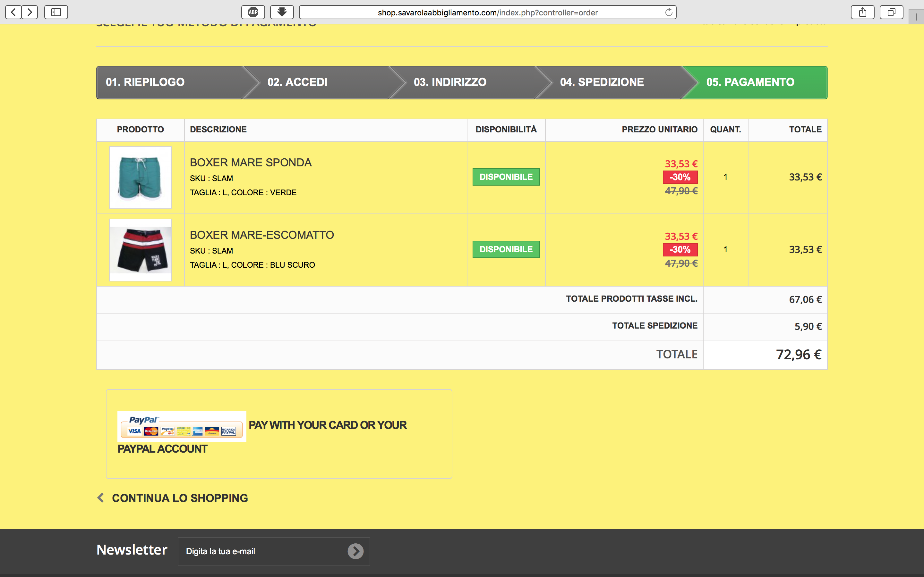Open the Share icon in toolbar
The width and height of the screenshot is (924, 577).
[862, 12]
